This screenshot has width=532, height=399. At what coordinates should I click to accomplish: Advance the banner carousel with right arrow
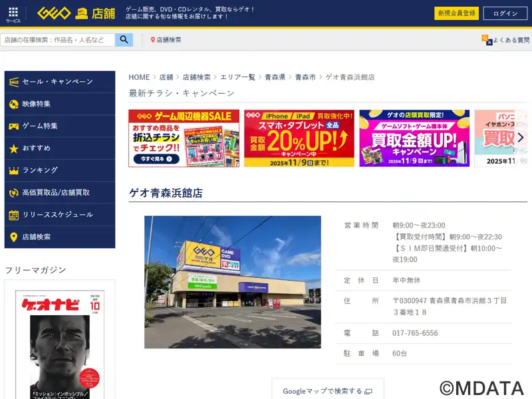(x=521, y=138)
